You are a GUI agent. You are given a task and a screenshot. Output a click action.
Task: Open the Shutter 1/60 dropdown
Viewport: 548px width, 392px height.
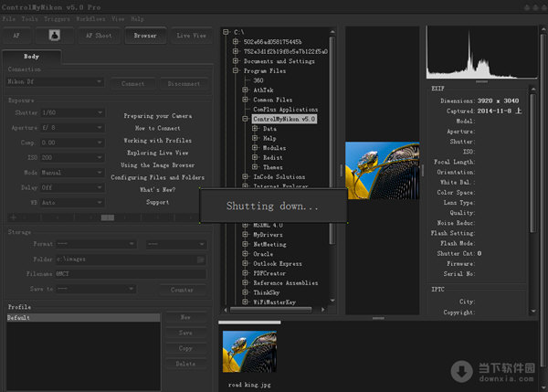72,112
